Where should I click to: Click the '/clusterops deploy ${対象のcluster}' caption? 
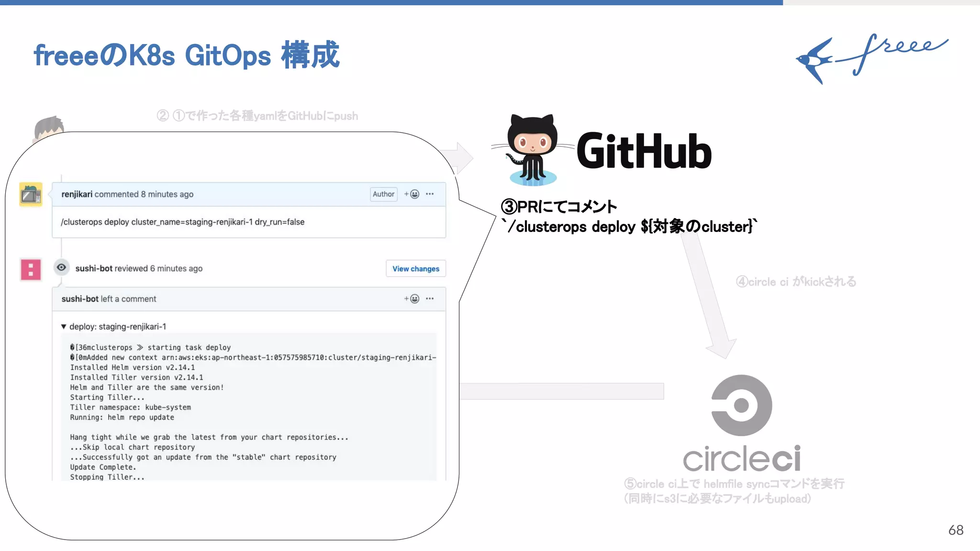[629, 226]
